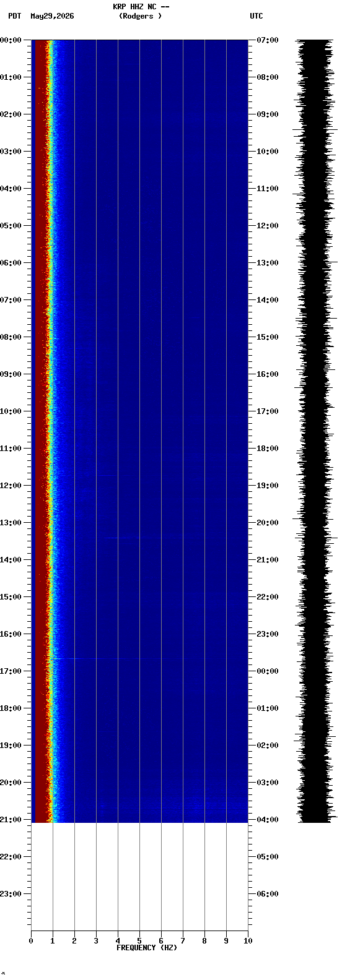Click the UTC '04:00' time label
The height and width of the screenshot is (980, 342).
click(x=267, y=820)
